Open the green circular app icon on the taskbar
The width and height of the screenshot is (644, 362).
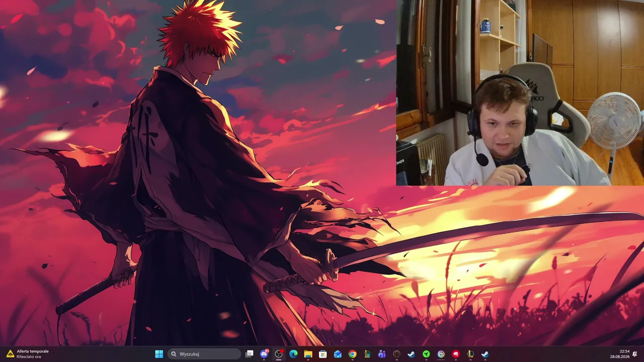[426, 354]
